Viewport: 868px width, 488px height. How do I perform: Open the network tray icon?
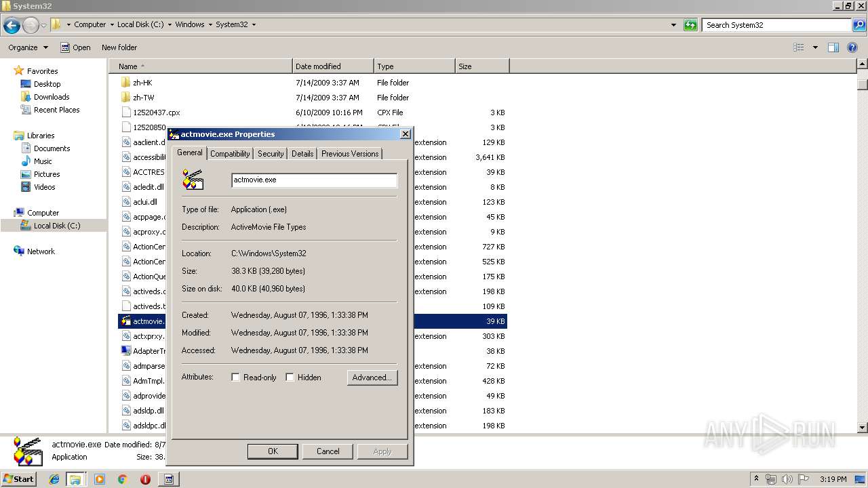tap(771, 479)
